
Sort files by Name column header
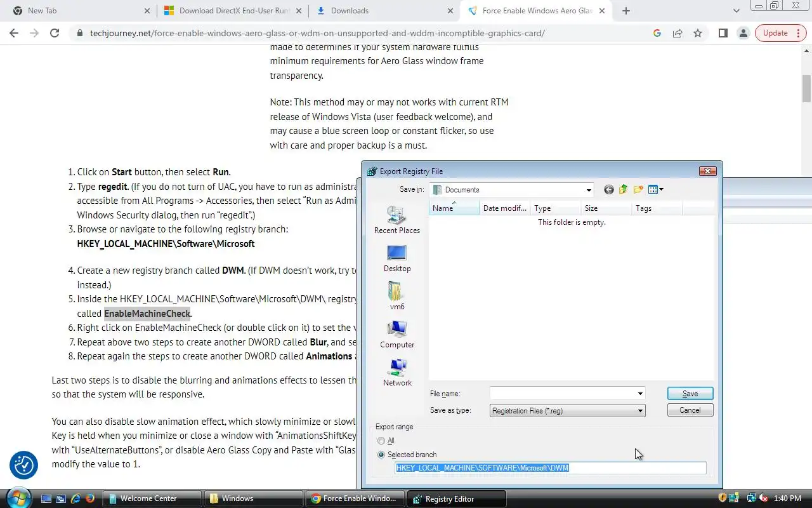(454, 208)
